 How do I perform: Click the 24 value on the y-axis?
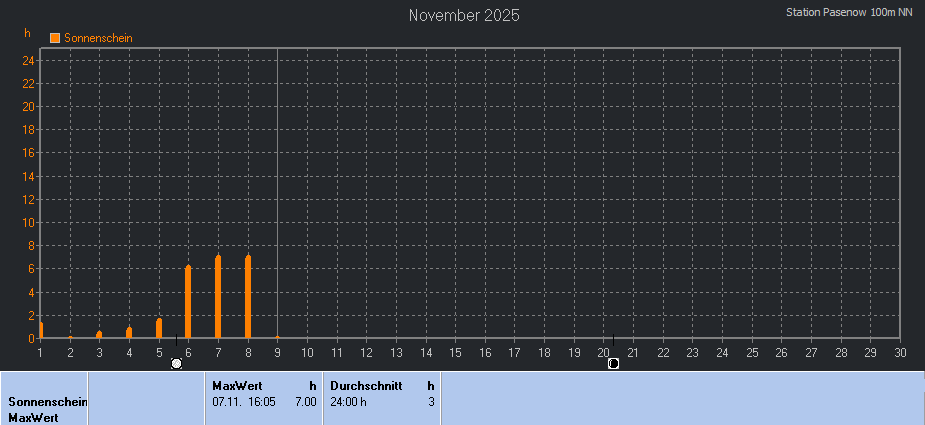click(29, 60)
